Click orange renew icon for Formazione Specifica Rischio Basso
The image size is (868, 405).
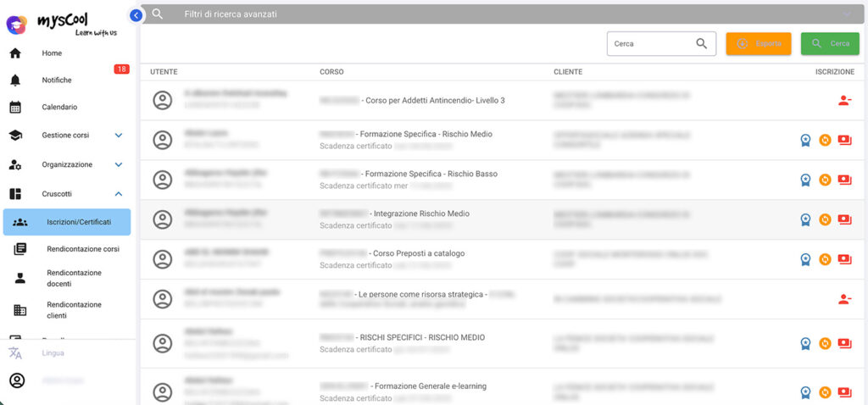[825, 180]
